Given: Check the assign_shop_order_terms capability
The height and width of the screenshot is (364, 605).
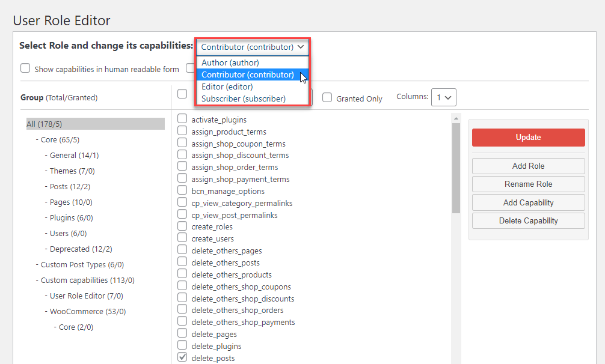Looking at the screenshot, I should pos(182,166).
